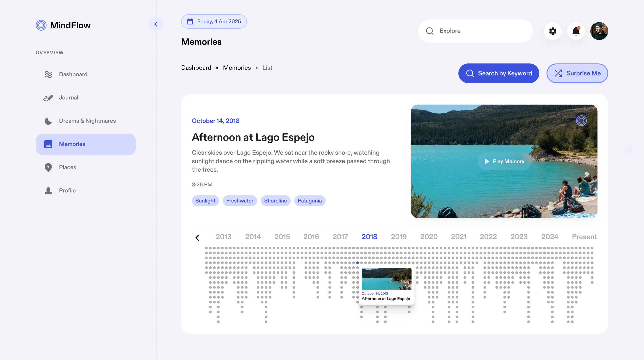Viewport: 644px width, 360px height.
Task: Click the MindFlow ring icon on photo
Action: pyautogui.click(x=581, y=121)
